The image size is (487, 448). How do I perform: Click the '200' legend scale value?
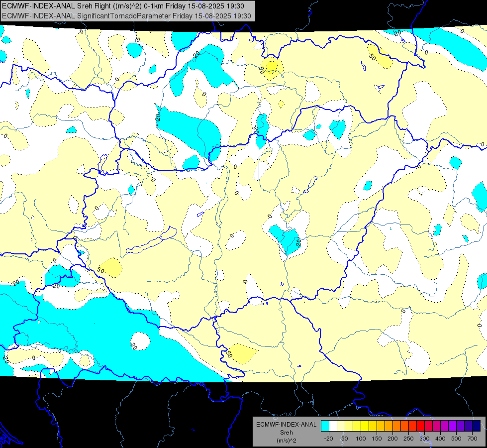[x=392, y=439]
